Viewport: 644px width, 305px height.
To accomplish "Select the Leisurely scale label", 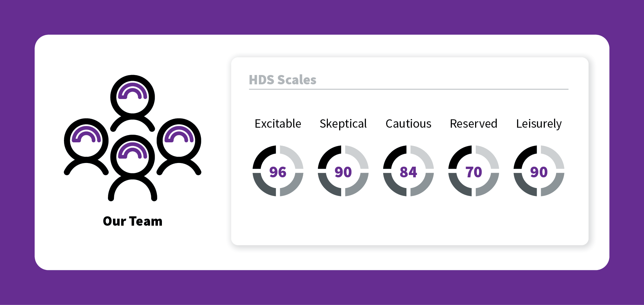I will click(x=539, y=124).
